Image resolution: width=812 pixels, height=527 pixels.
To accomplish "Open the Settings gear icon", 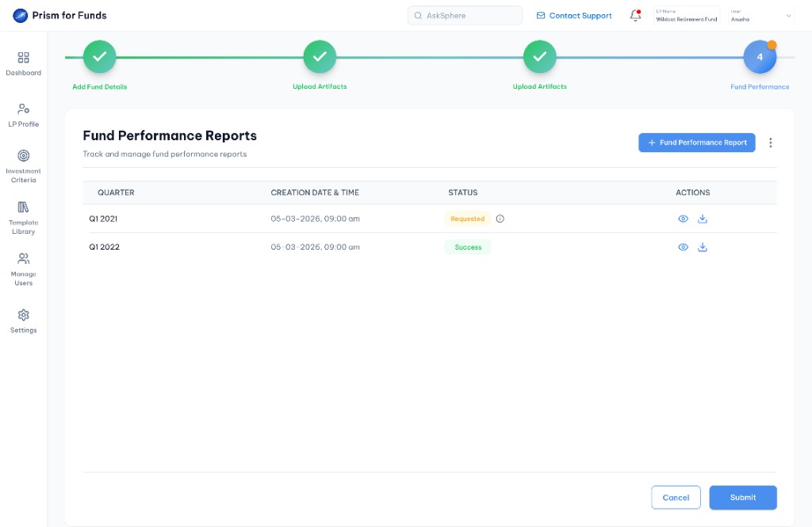I will click(x=23, y=315).
